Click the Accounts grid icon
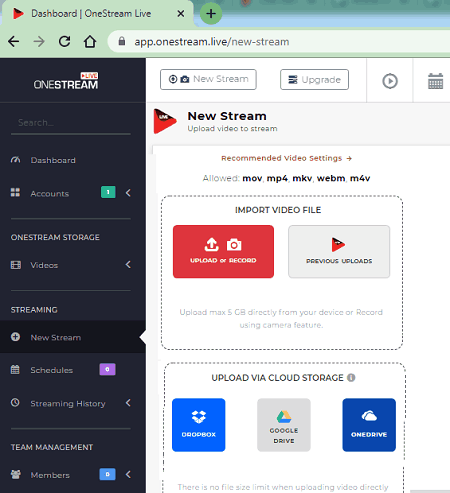Screen dimensions: 450x493 click(15, 192)
